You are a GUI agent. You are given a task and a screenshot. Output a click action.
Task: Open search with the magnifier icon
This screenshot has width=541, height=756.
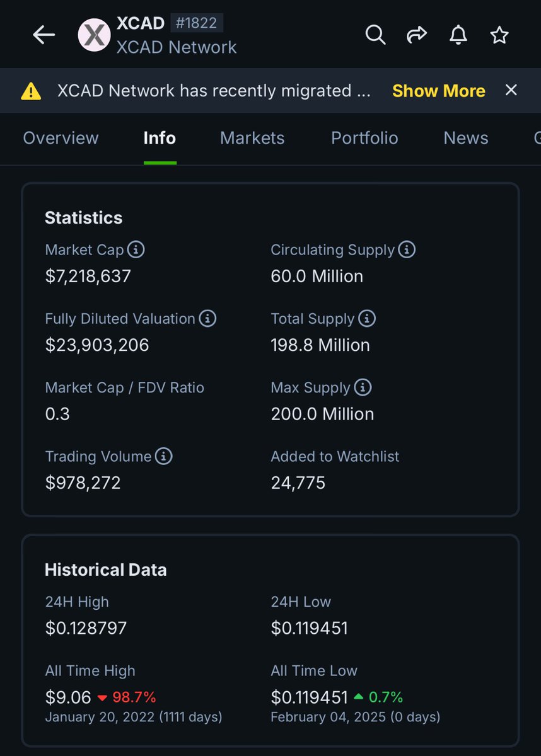click(x=375, y=35)
